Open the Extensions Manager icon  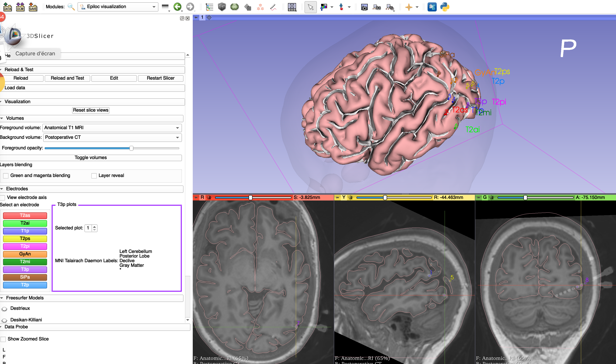pyautogui.click(x=432, y=7)
